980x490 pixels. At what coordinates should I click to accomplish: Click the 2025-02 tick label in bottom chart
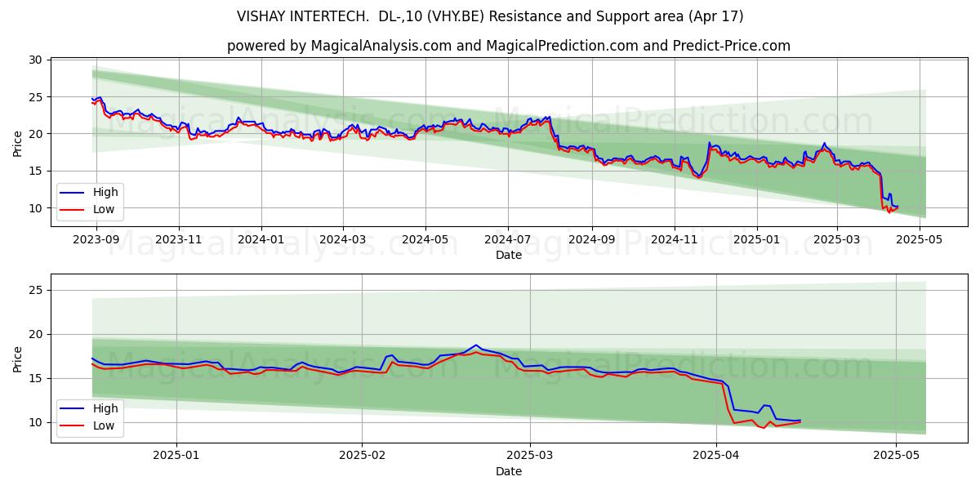(362, 457)
